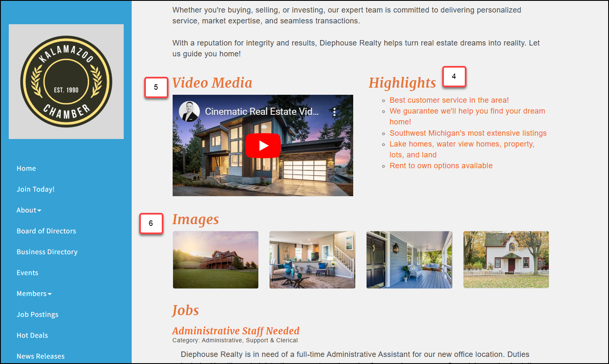Screen dimensions: 609x364
Task: Click the Jobs heading
Action: tap(186, 311)
